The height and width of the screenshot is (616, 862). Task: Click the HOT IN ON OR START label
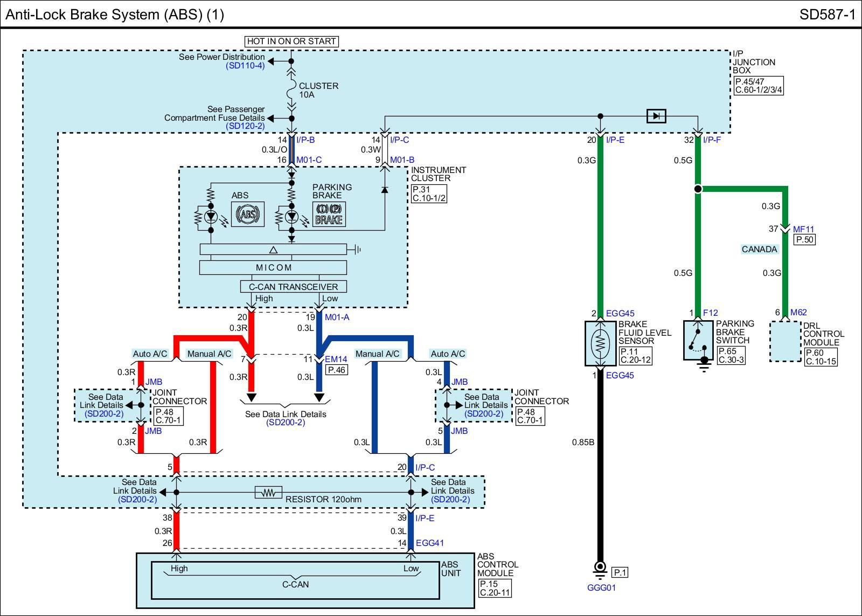pyautogui.click(x=291, y=41)
